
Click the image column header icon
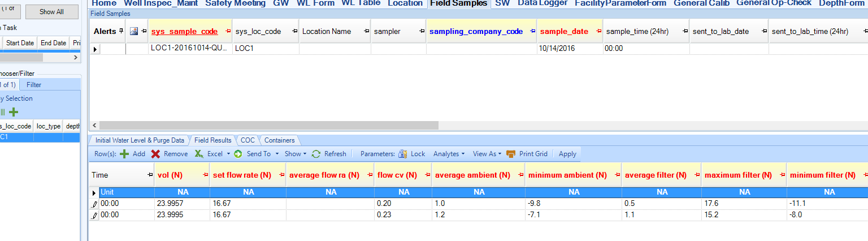[133, 32]
